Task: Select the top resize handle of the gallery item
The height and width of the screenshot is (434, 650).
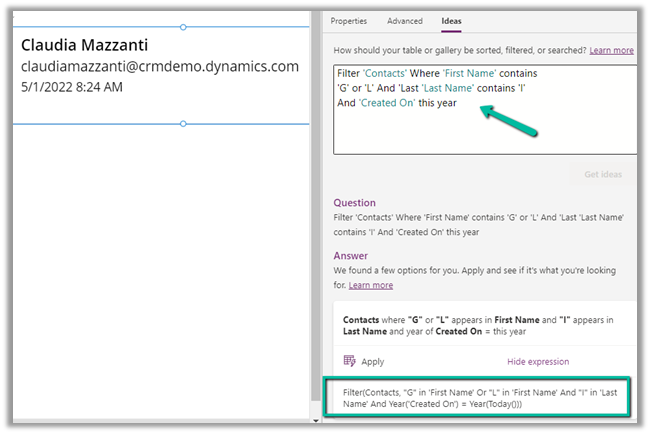Action: 182,27
